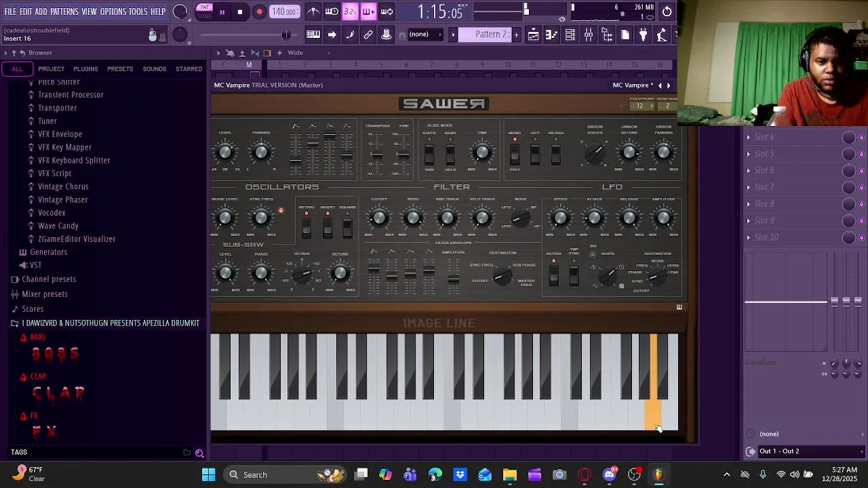This screenshot has height=488, width=868.
Task: Toggle PAT/SONG mode switch
Action: point(204,12)
